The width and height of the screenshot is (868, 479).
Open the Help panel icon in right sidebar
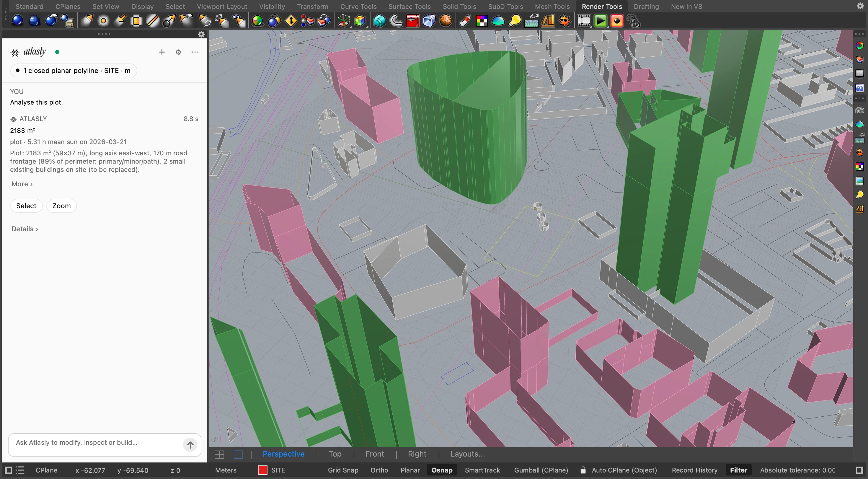pyautogui.click(x=859, y=88)
